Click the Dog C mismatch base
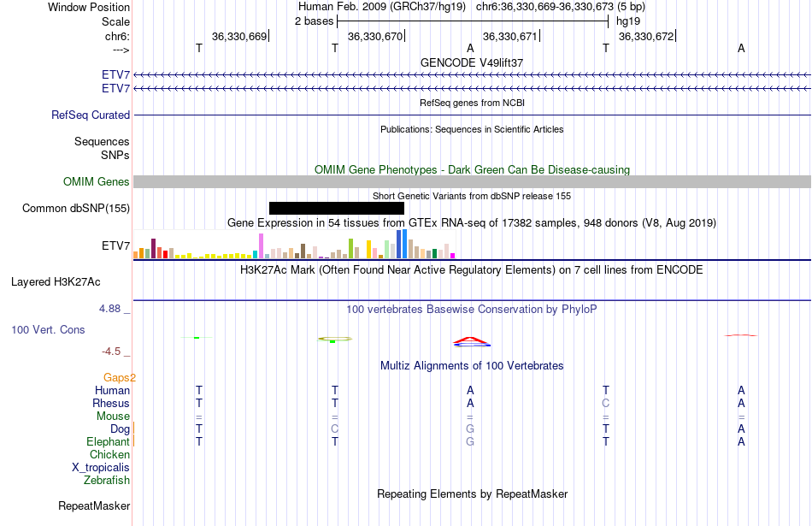Image resolution: width=812 pixels, height=526 pixels. click(x=334, y=429)
